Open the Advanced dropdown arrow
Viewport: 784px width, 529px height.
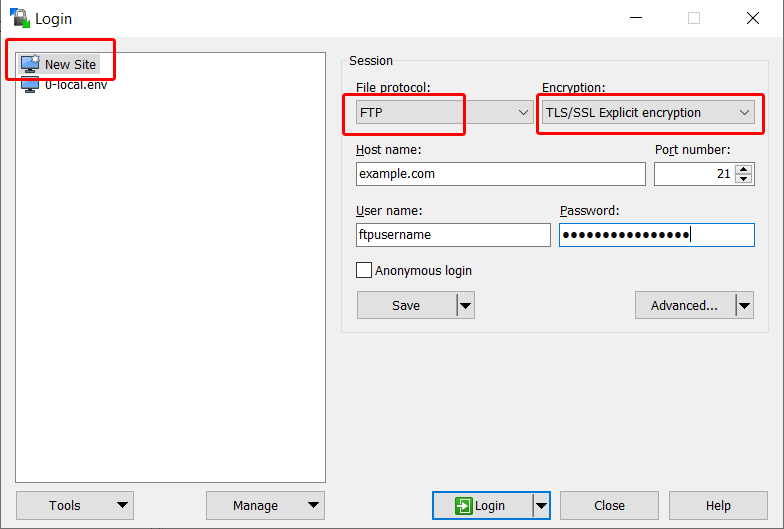point(744,305)
